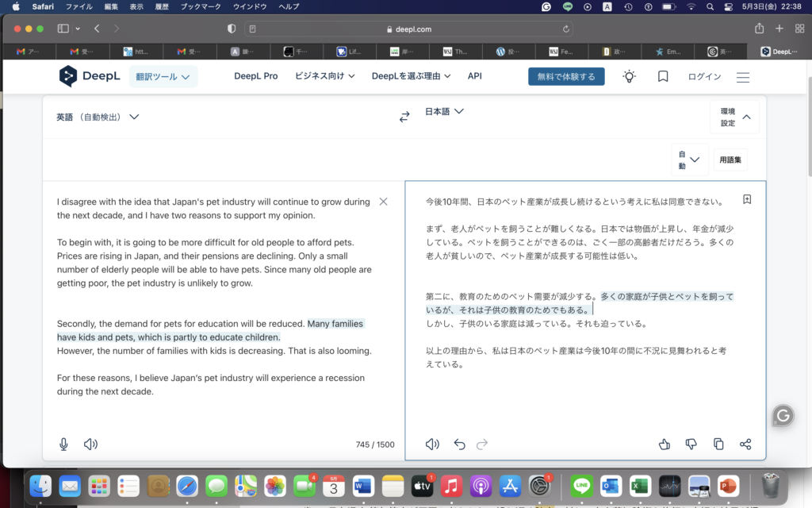The height and width of the screenshot is (508, 812).
Task: Click the microphone dictation icon in source panel
Action: point(63,444)
